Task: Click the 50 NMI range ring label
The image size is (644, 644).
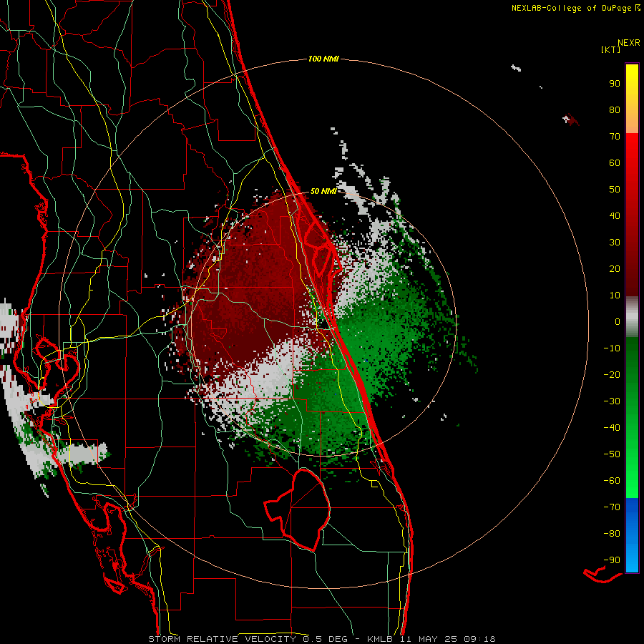Action: pyautogui.click(x=323, y=191)
